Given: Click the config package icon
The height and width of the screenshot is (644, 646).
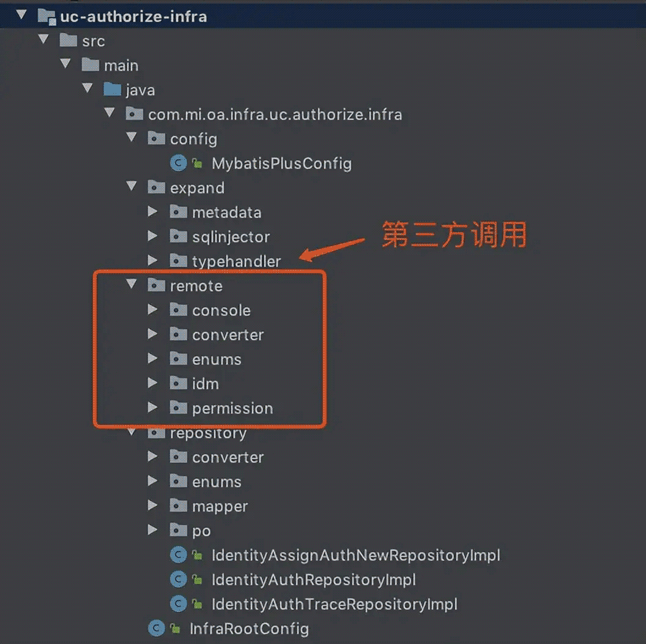Looking at the screenshot, I should [x=156, y=138].
